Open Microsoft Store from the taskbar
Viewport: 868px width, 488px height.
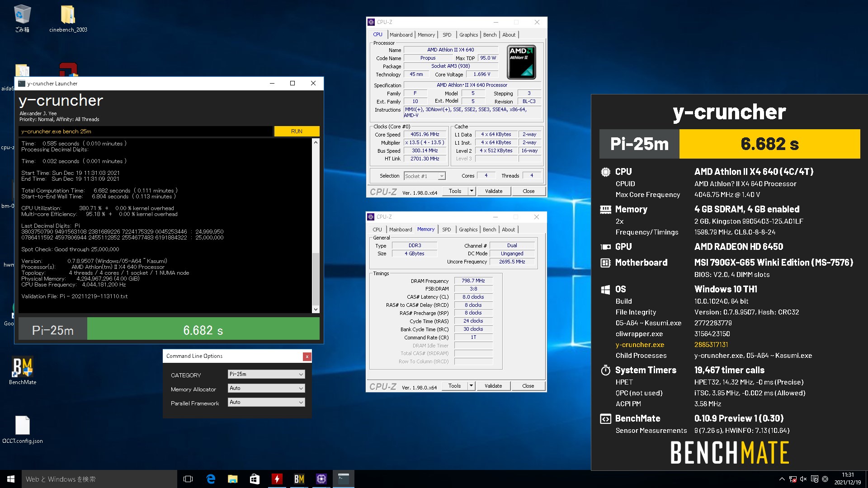click(255, 479)
